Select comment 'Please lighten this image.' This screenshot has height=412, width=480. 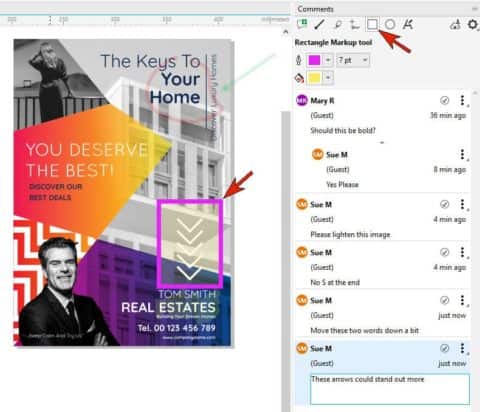point(351,235)
